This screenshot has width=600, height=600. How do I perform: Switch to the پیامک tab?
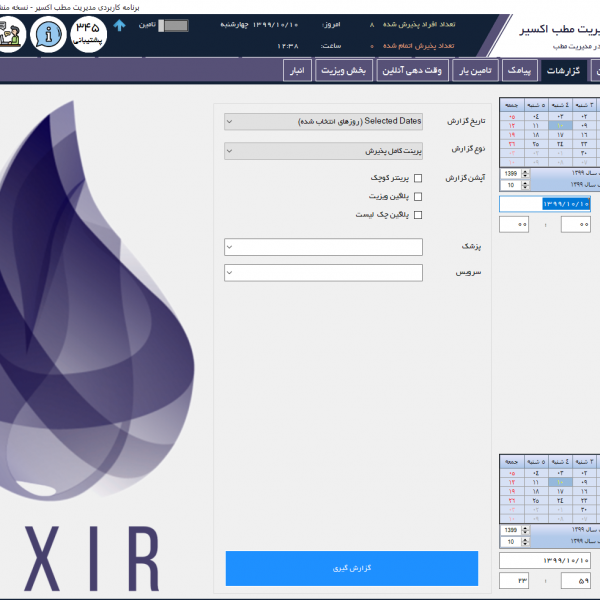click(x=520, y=71)
